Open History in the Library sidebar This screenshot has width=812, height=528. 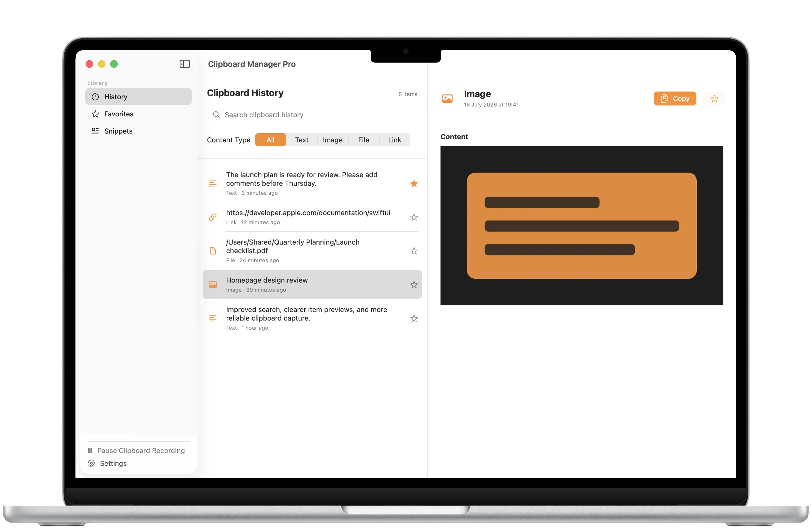[138, 97]
